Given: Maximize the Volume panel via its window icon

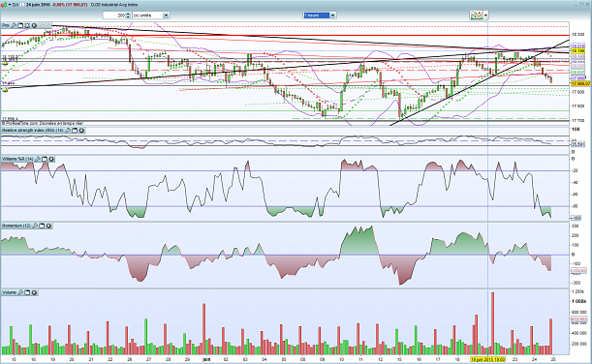Looking at the screenshot, I should (27, 292).
